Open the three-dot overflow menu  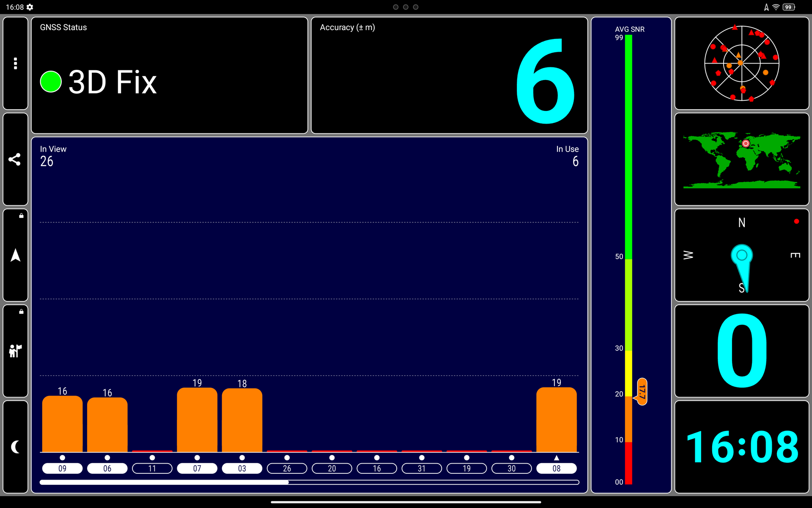coord(15,63)
